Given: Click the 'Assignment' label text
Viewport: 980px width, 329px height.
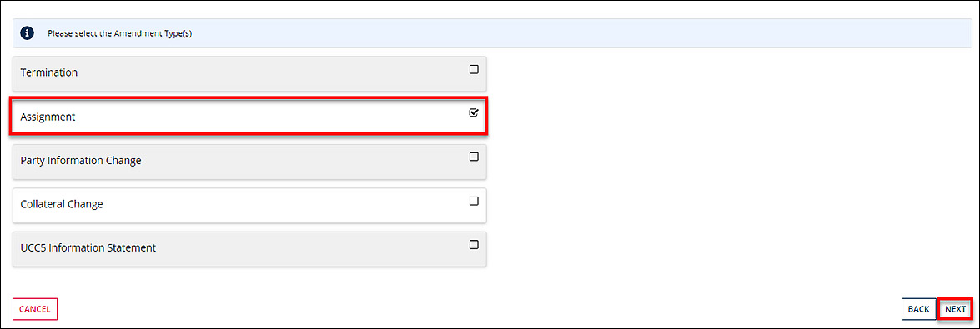Looking at the screenshot, I should click(48, 117).
